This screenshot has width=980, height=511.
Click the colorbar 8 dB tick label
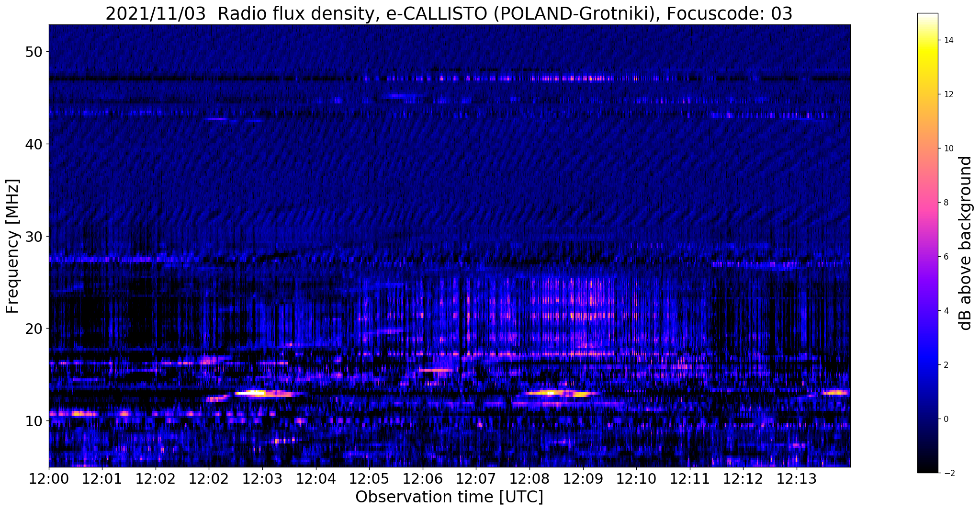[x=946, y=203]
